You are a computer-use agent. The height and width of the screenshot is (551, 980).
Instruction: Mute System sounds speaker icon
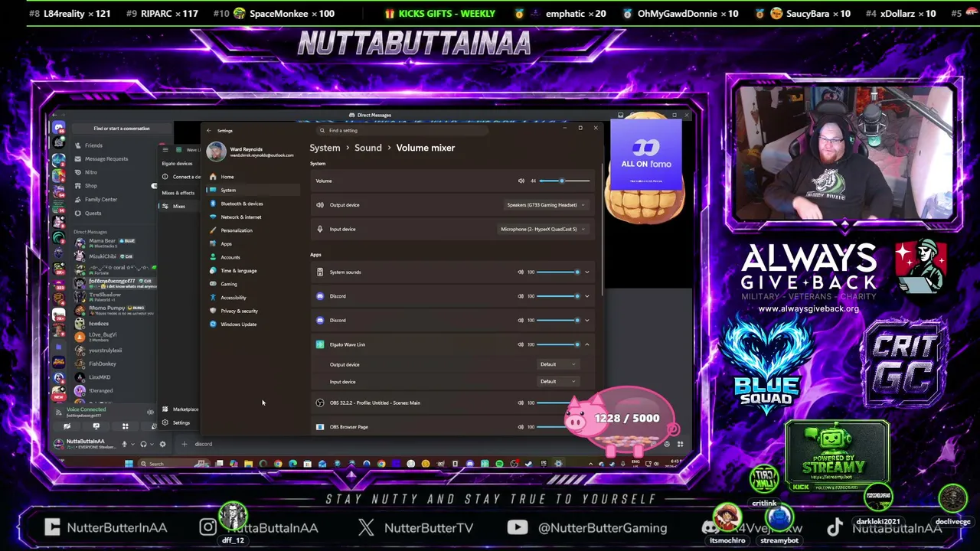[521, 272]
